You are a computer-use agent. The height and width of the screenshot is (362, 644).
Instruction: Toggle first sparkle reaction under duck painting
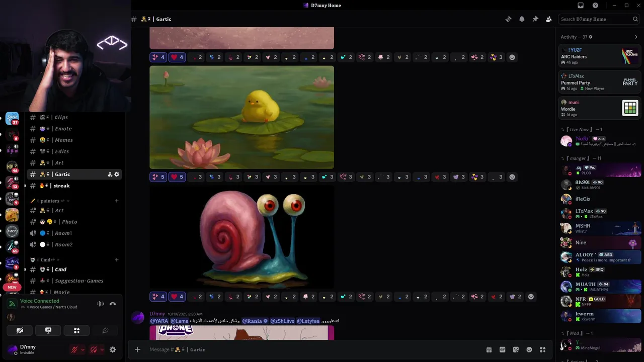point(158,177)
